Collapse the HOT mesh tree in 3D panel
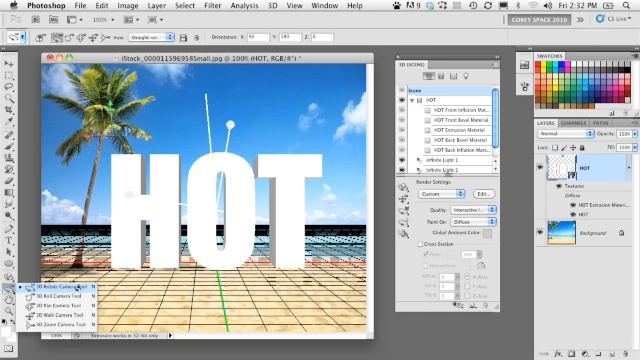640x360 pixels. click(x=412, y=100)
